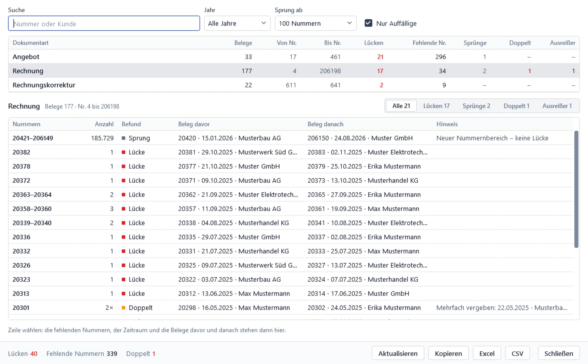The width and height of the screenshot is (588, 364).
Task: Select the Doppelt row 20301
Action: (291, 307)
